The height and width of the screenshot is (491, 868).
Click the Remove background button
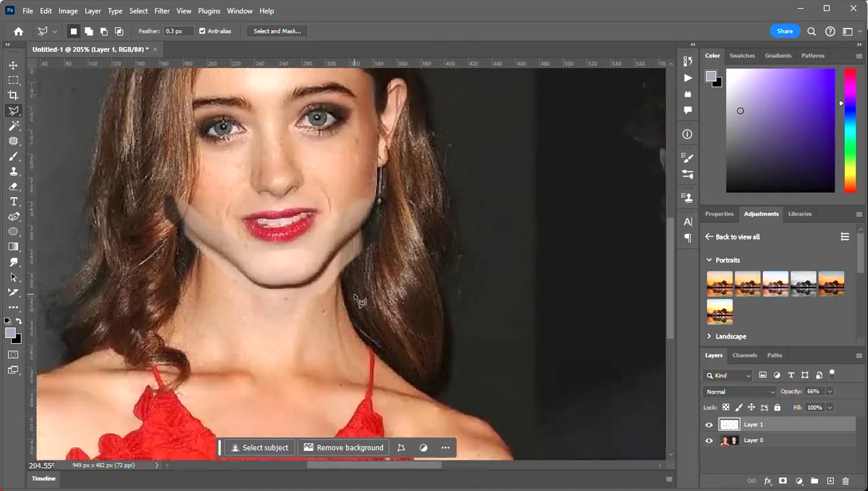(343, 448)
